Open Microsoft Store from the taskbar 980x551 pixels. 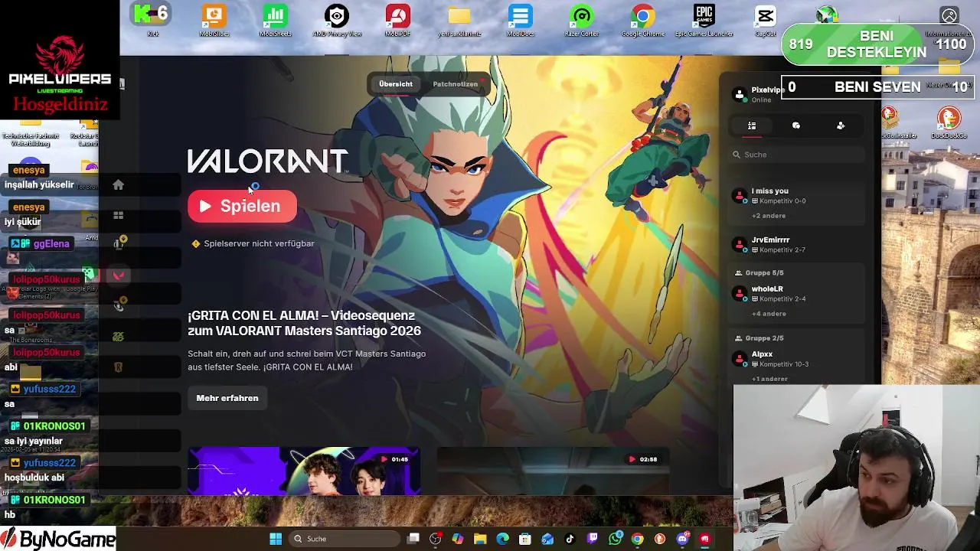click(525, 539)
